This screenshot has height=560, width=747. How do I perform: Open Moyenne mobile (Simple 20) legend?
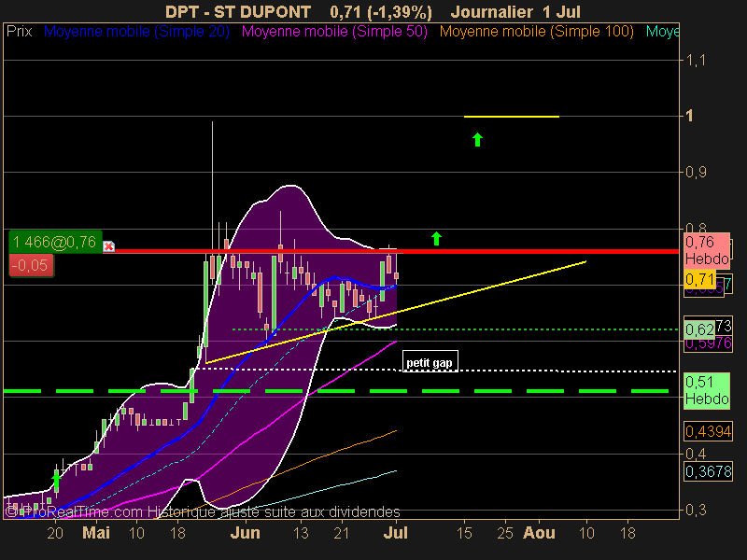click(136, 32)
